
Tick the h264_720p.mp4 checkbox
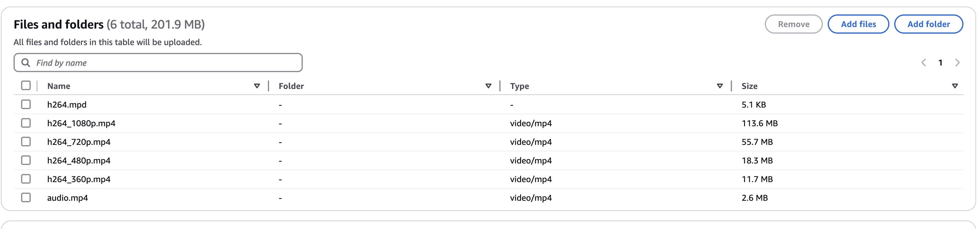tap(26, 142)
